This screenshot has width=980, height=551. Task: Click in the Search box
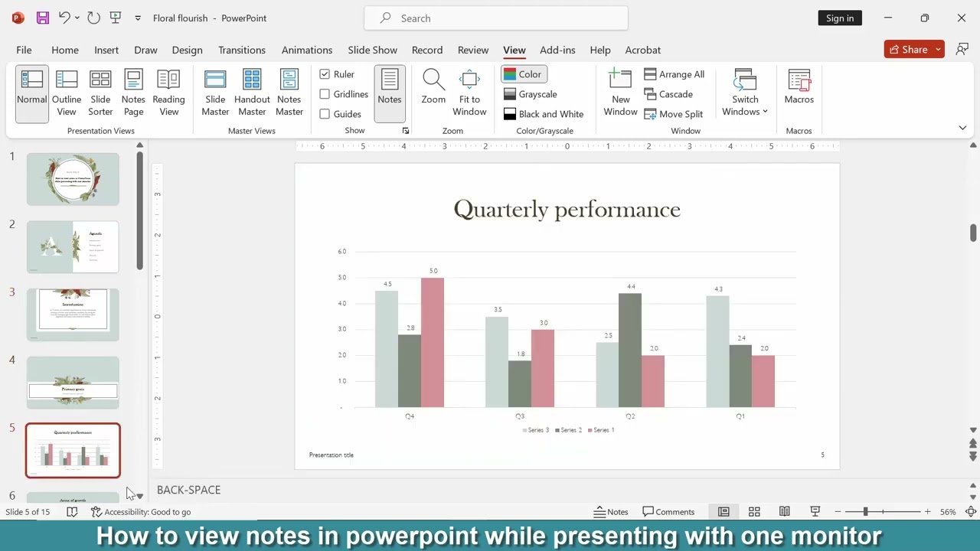coord(496,18)
